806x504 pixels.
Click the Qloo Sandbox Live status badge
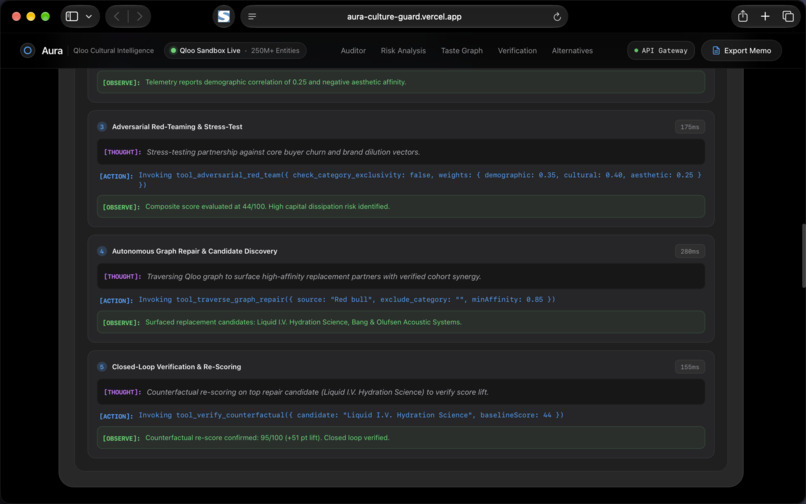click(235, 50)
